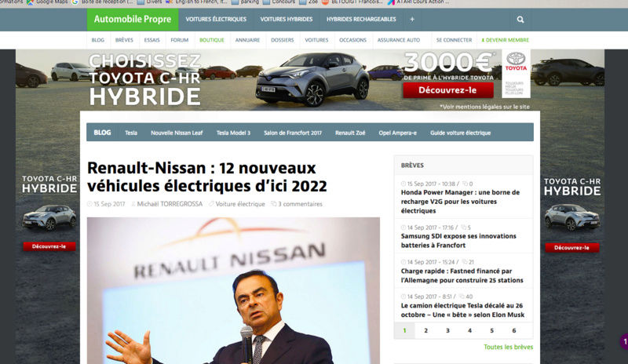The image size is (628, 364).
Task: Click author Michaël TORREGROSSA
Action: [170, 204]
